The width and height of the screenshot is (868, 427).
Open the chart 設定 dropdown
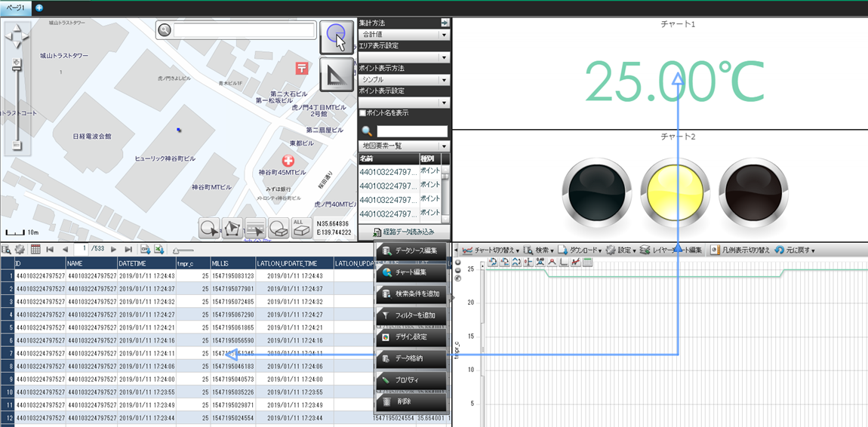tap(620, 250)
